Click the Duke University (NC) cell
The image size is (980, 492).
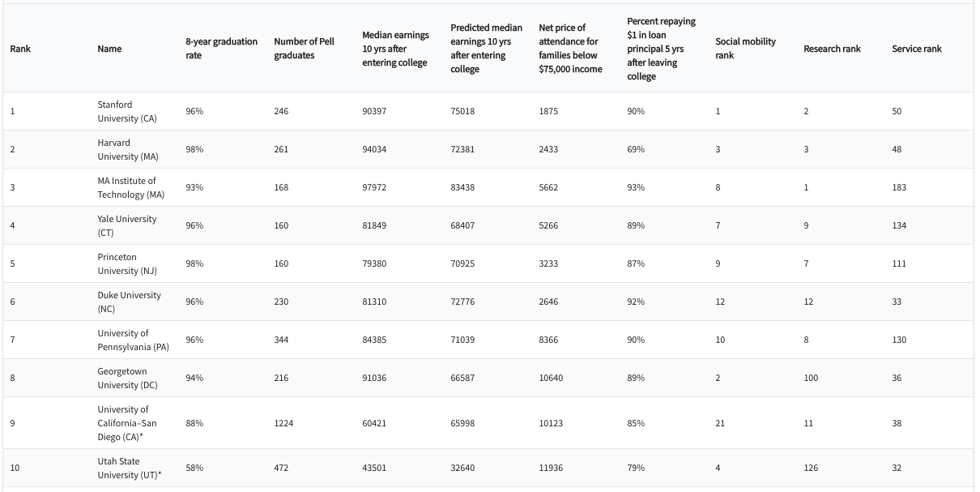click(129, 302)
